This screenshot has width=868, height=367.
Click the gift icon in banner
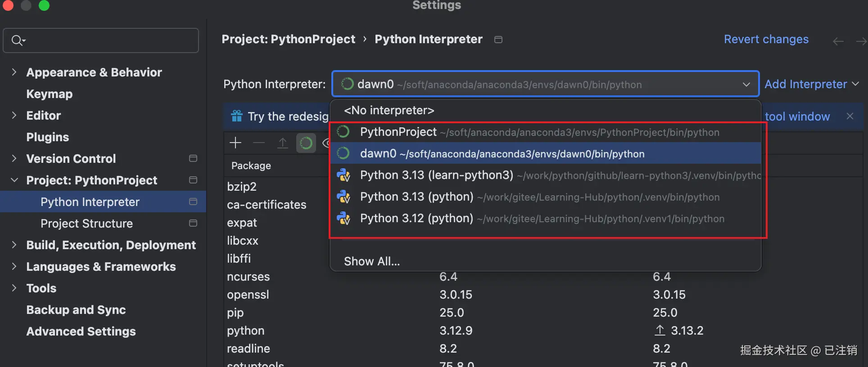[237, 116]
